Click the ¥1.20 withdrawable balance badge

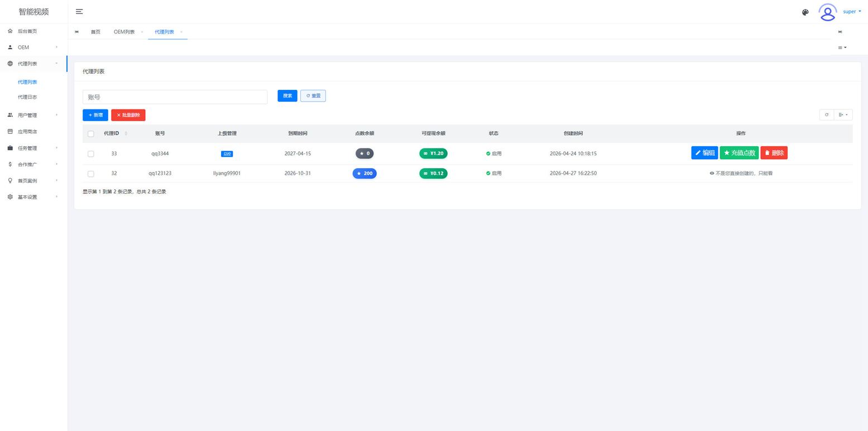[433, 154]
